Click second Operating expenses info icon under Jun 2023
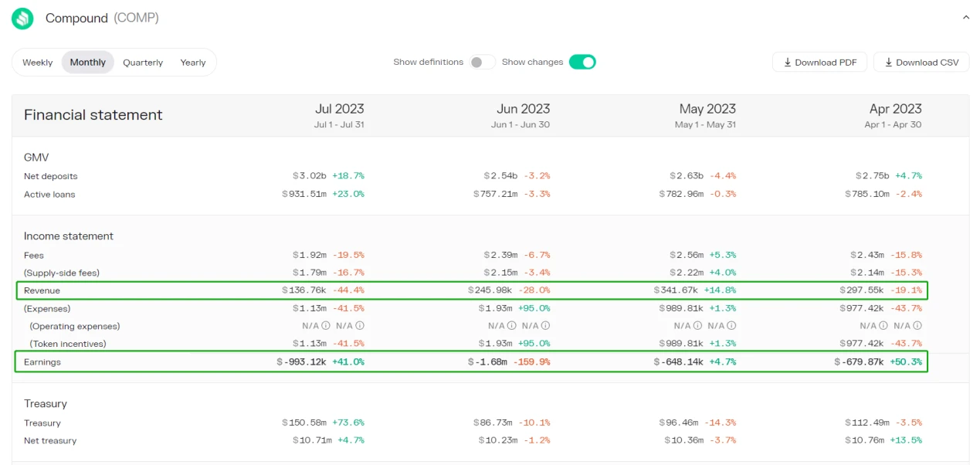 (x=546, y=326)
